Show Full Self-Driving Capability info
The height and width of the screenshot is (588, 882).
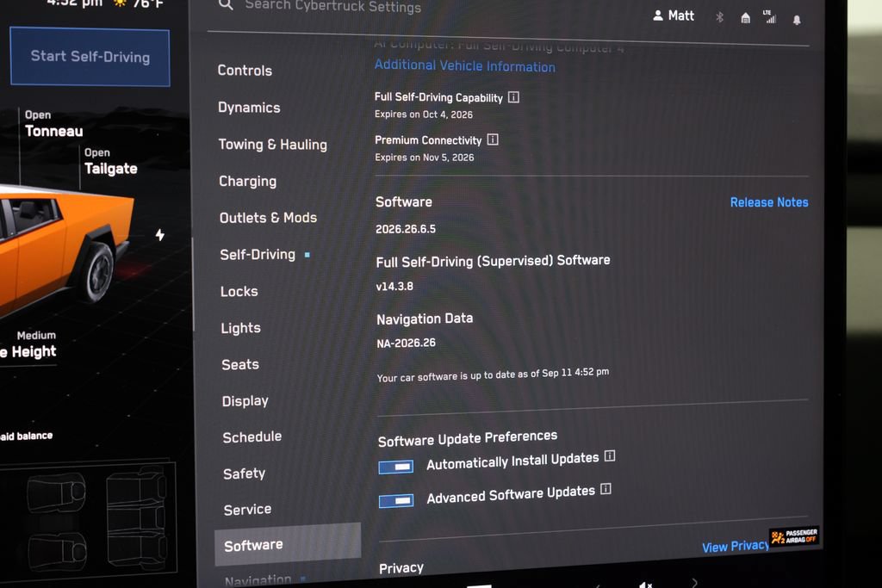click(x=513, y=97)
